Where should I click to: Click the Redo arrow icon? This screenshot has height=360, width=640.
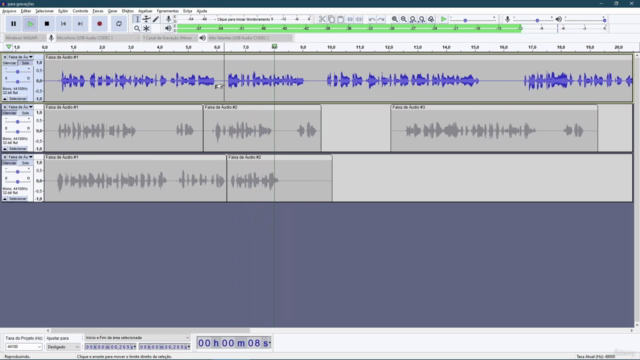381,19
